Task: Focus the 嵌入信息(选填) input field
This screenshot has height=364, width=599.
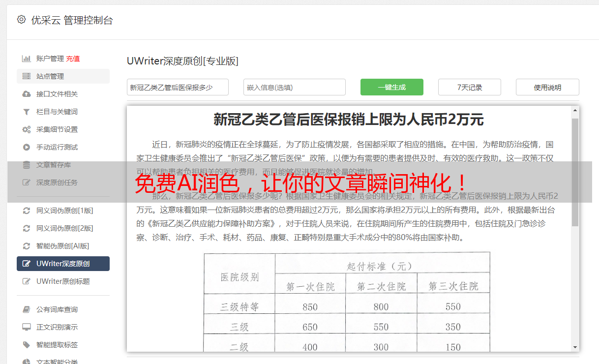Action: (x=295, y=87)
